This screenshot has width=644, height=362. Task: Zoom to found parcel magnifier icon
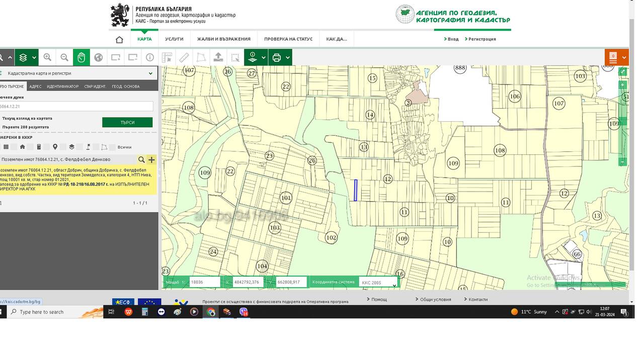141,160
